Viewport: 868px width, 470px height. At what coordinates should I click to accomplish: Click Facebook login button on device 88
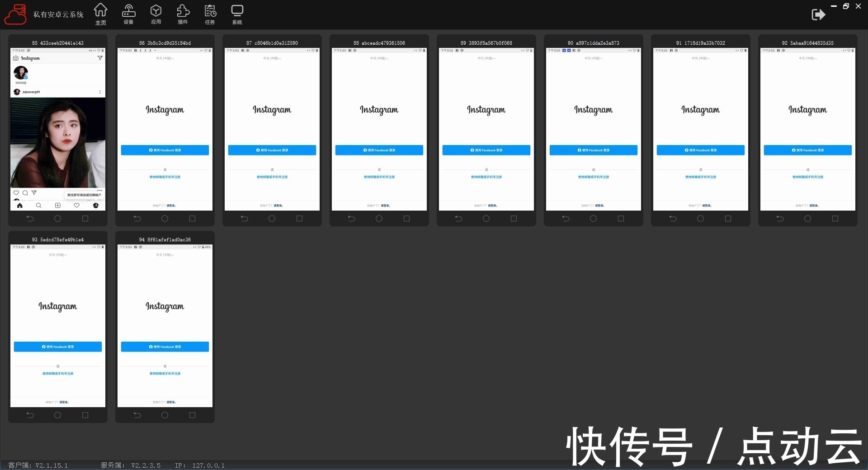(379, 150)
